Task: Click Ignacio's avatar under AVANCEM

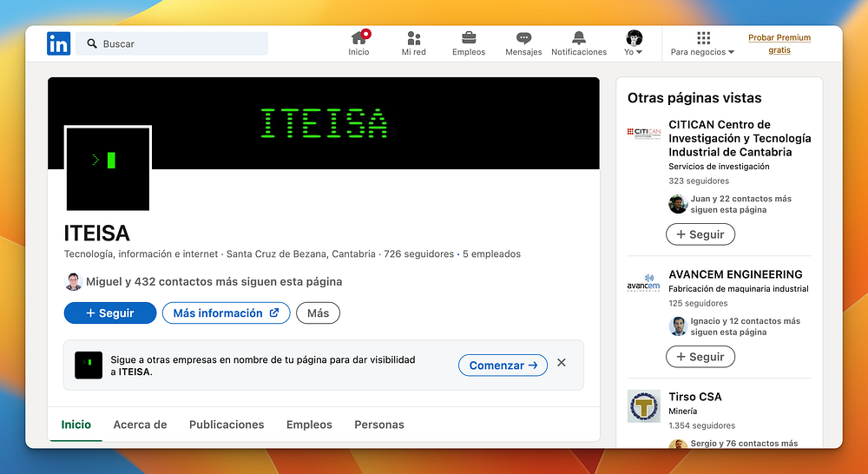Action: point(678,326)
